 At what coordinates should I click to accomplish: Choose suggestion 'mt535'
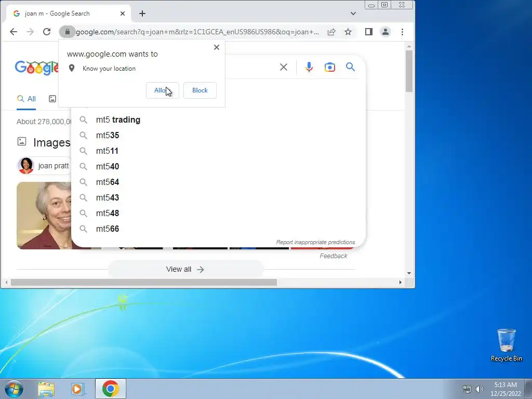tap(219, 136)
